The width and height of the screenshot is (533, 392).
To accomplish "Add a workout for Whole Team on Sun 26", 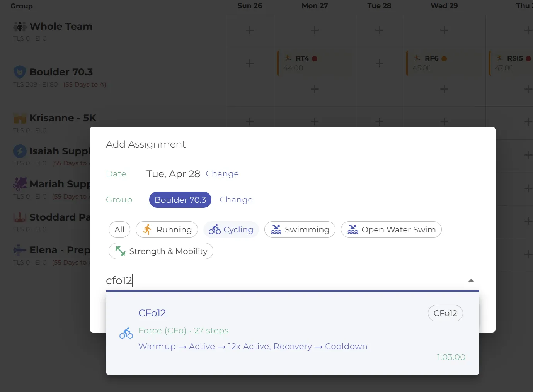I will [250, 30].
